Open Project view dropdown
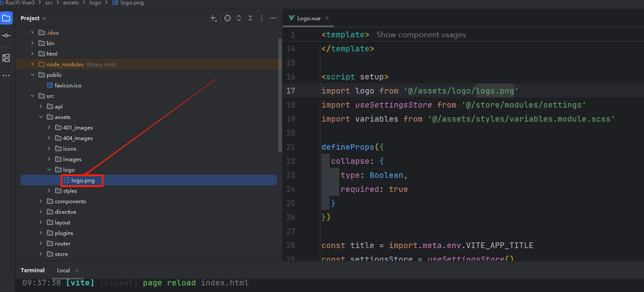644x292 pixels. click(x=33, y=18)
